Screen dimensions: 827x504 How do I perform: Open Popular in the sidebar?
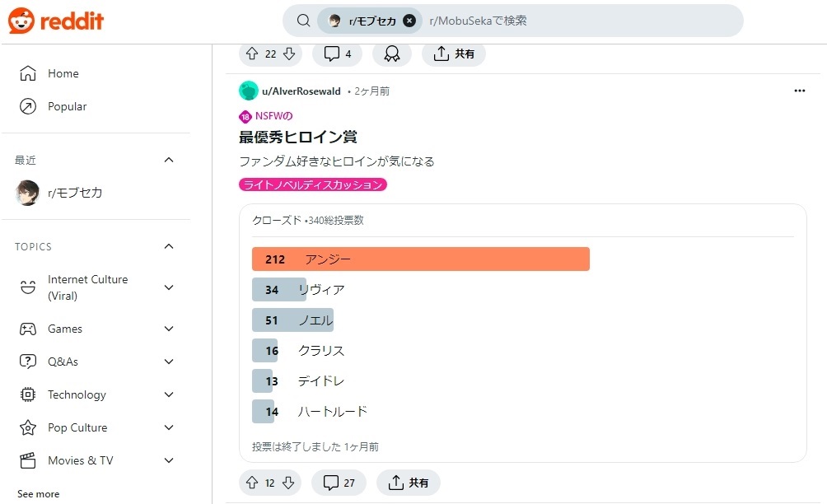pos(67,106)
